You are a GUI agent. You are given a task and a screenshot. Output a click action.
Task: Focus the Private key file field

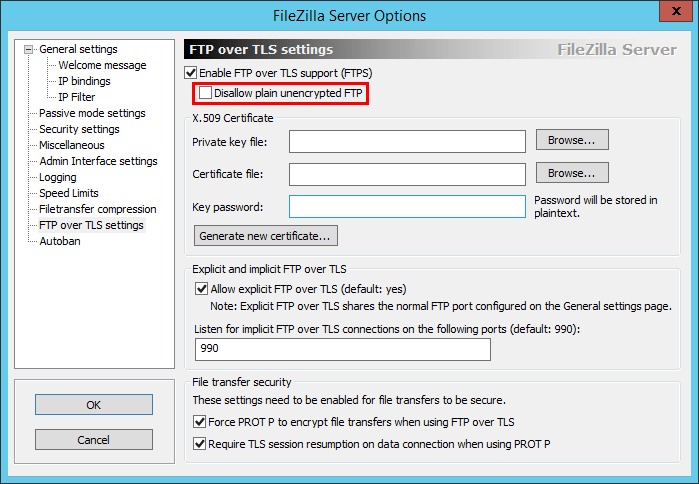pos(407,142)
